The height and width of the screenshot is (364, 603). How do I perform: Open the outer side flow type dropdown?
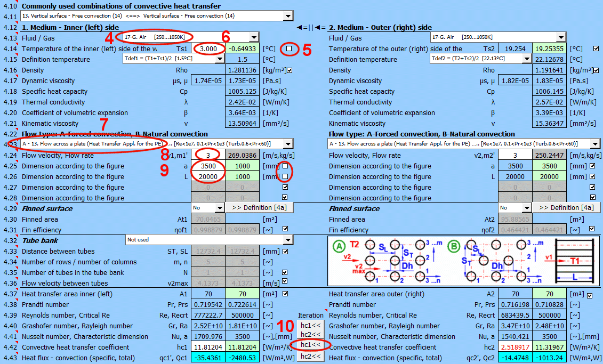coord(595,144)
